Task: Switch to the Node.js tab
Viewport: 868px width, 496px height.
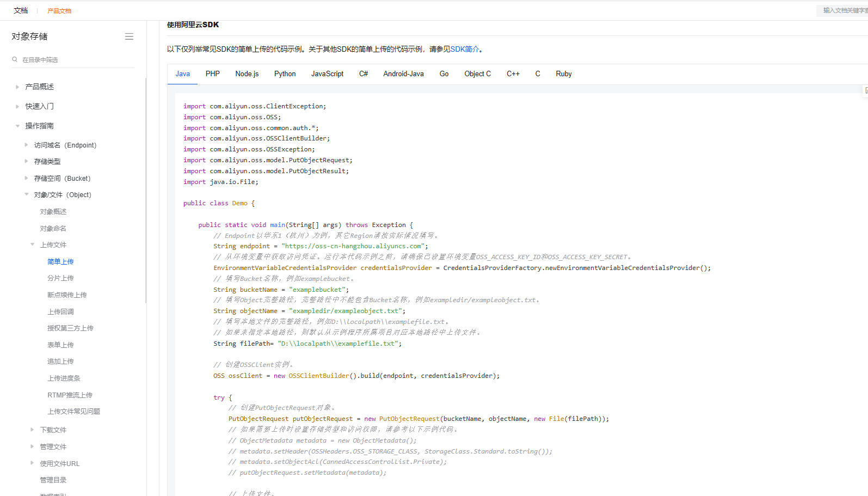Action: [247, 74]
